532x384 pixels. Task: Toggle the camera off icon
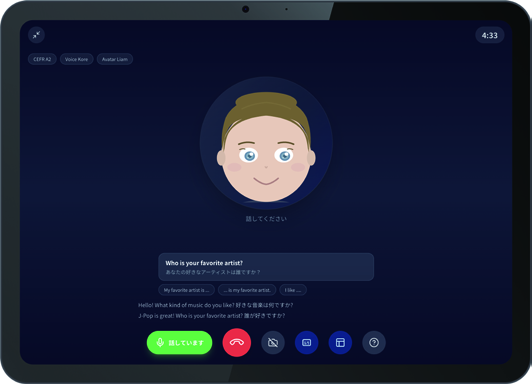273,343
